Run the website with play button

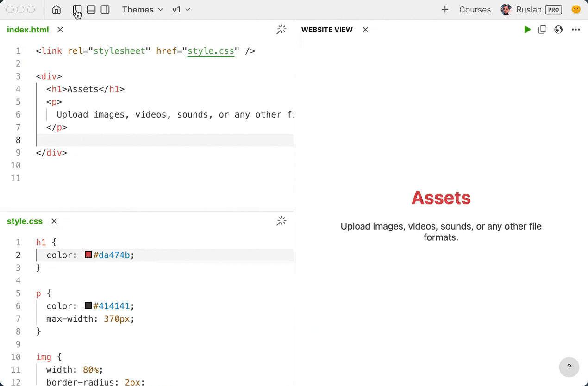click(x=527, y=30)
